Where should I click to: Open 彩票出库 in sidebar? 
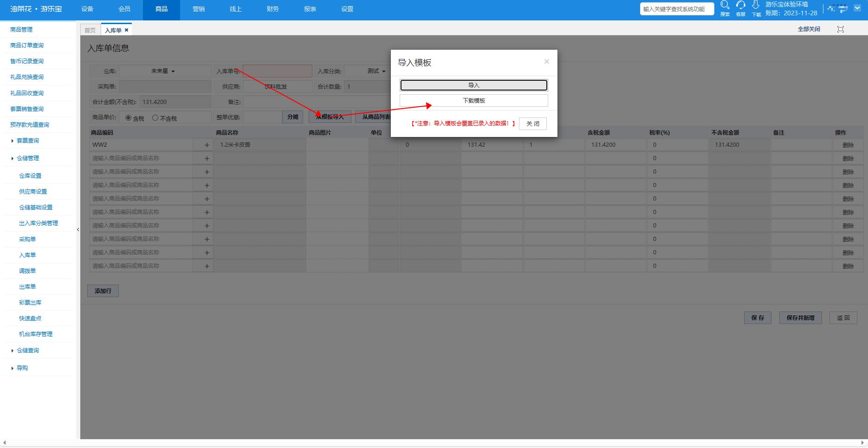pyautogui.click(x=30, y=303)
